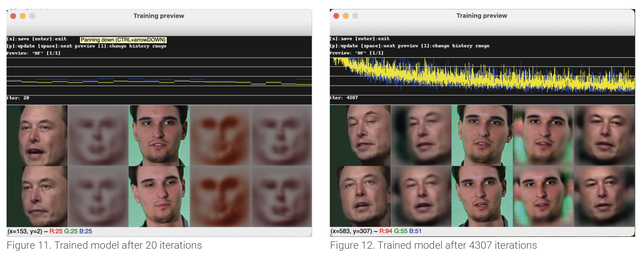644x257 pixels.
Task: Click the gray zoom button of right preview window
Action: tap(355, 16)
